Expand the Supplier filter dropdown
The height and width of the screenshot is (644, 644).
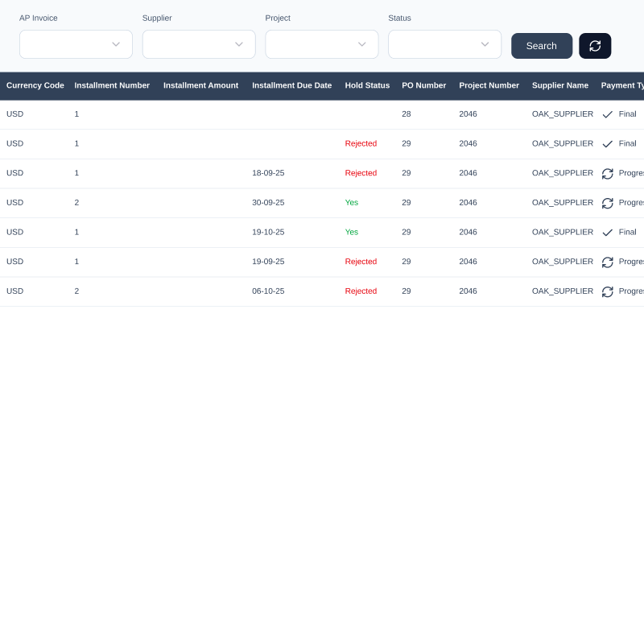(199, 44)
